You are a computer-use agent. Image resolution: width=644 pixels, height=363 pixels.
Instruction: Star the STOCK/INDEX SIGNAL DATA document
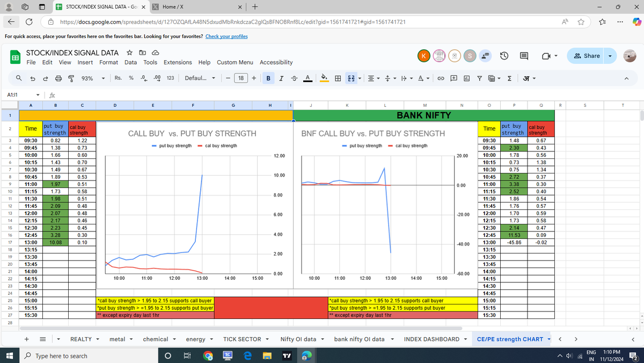[129, 53]
